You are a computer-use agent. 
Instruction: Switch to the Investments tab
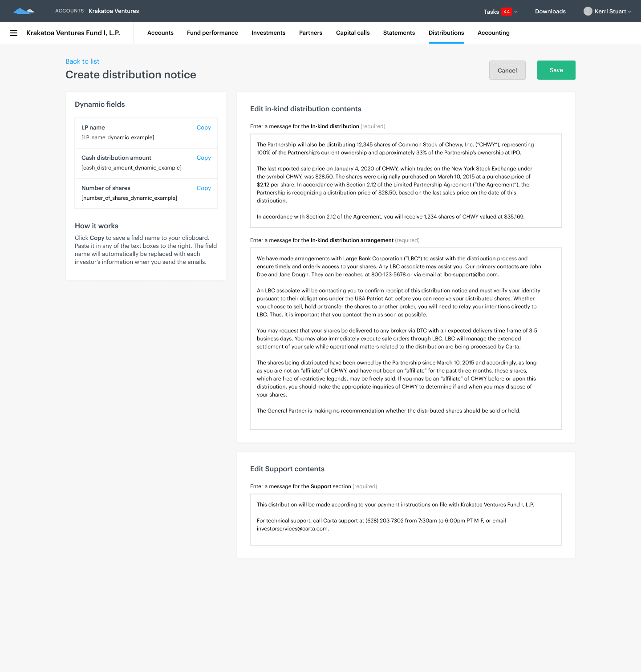pos(268,33)
